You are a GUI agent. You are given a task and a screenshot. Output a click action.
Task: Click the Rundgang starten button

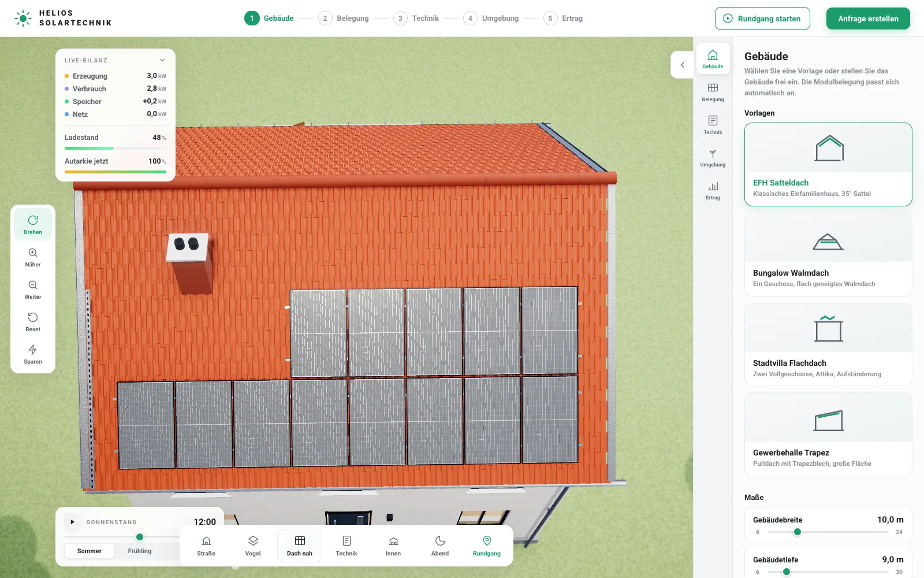point(762,18)
